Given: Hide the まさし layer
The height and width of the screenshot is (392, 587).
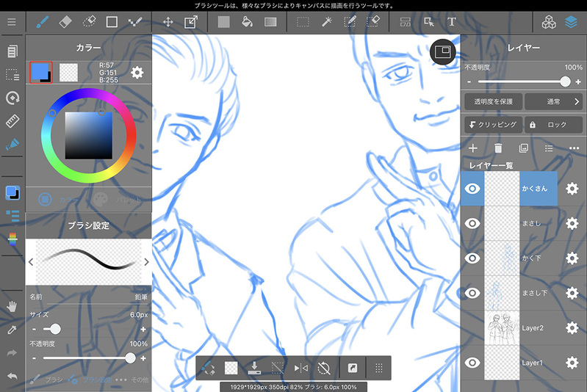Looking at the screenshot, I should coord(472,223).
